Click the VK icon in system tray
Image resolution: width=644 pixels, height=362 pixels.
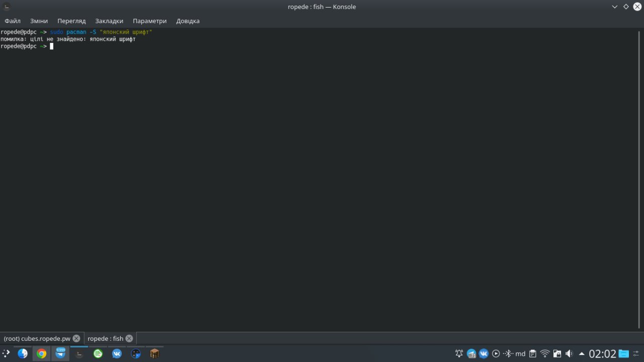pyautogui.click(x=484, y=353)
